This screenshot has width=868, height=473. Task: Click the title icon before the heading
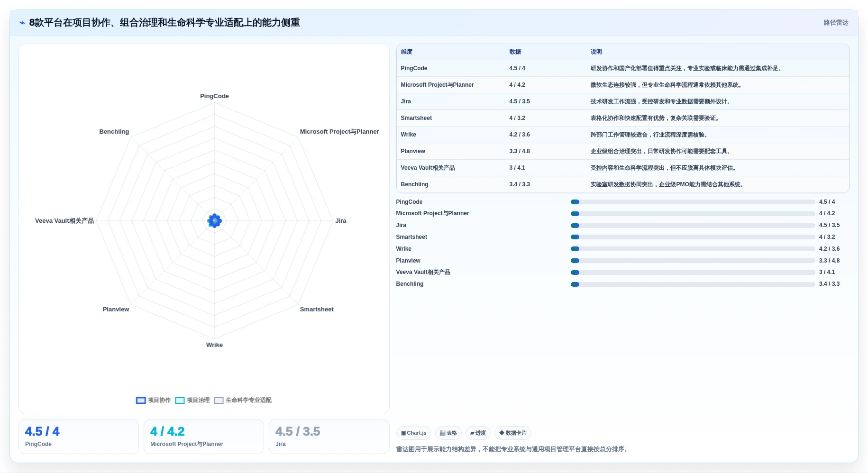click(22, 23)
